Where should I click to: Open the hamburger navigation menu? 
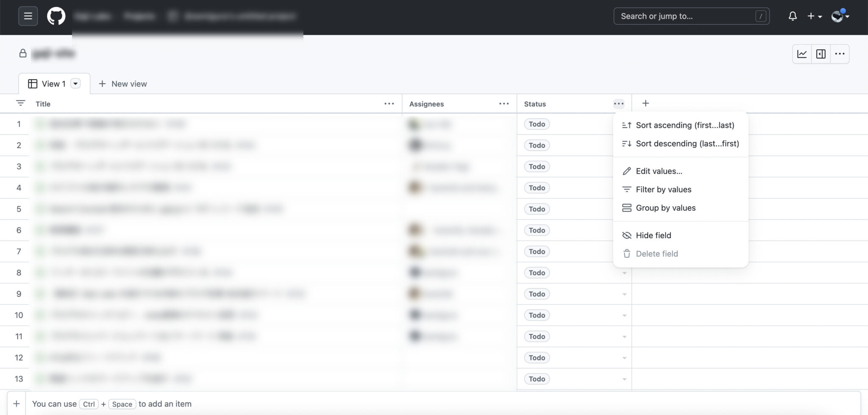click(x=28, y=16)
